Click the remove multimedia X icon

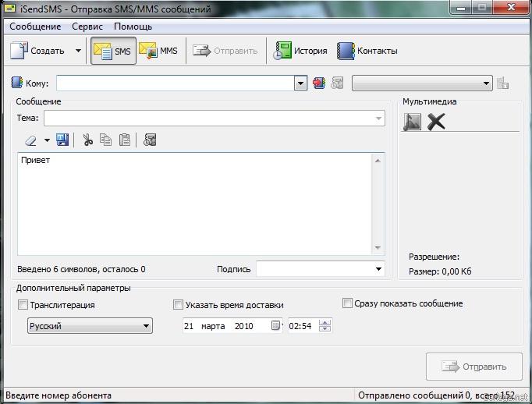click(x=436, y=122)
